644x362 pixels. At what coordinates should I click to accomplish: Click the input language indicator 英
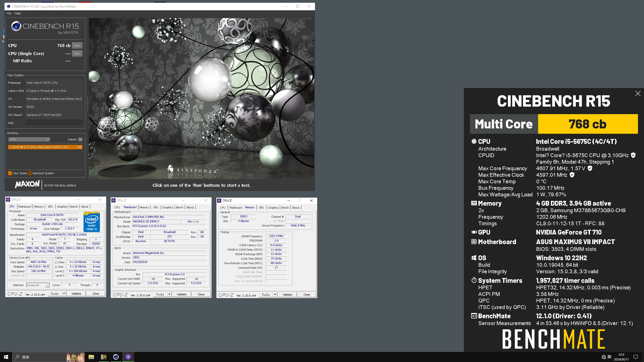[609, 357]
